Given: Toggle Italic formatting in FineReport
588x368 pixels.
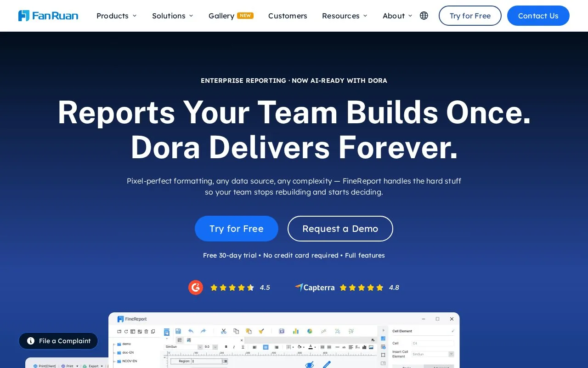Looking at the screenshot, I should (234, 347).
